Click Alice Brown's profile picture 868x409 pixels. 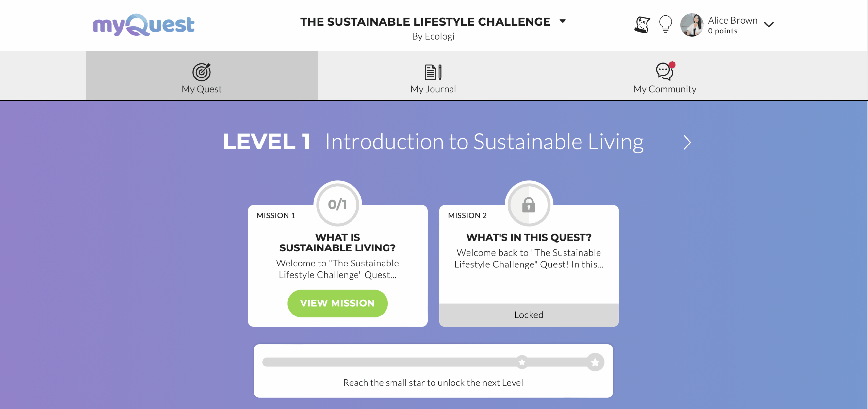pyautogui.click(x=692, y=25)
